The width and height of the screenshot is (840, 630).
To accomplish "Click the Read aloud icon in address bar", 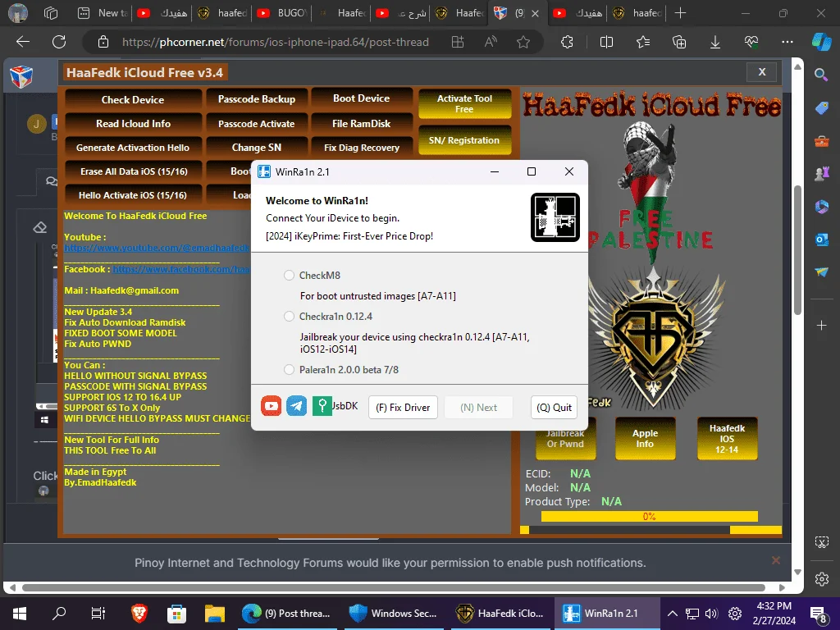I will (x=491, y=42).
